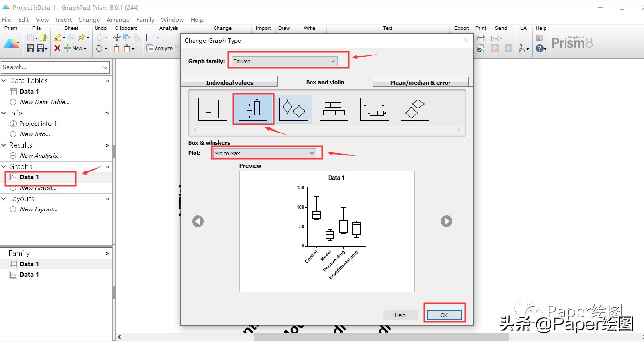Screen dimensions: 644x342
Task: Click the Send to PowerPoint icon
Action: (x=495, y=48)
